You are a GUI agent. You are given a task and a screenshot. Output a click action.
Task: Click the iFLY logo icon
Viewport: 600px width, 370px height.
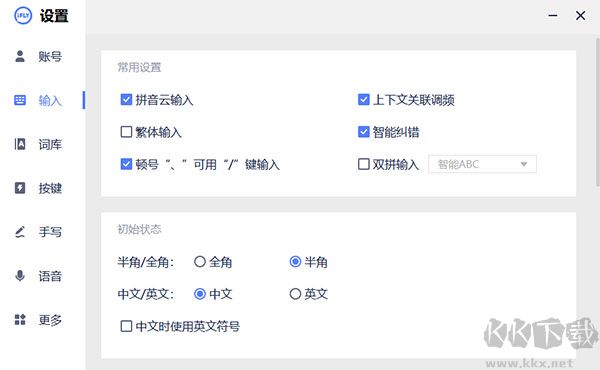pyautogui.click(x=23, y=16)
